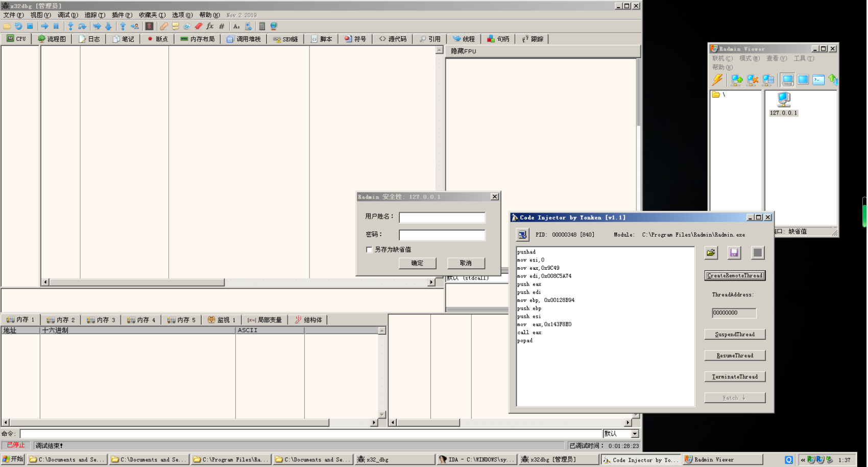This screenshot has height=467, width=868.
Task: Click the pause icon in x32dbg toolbar
Action: [56, 26]
